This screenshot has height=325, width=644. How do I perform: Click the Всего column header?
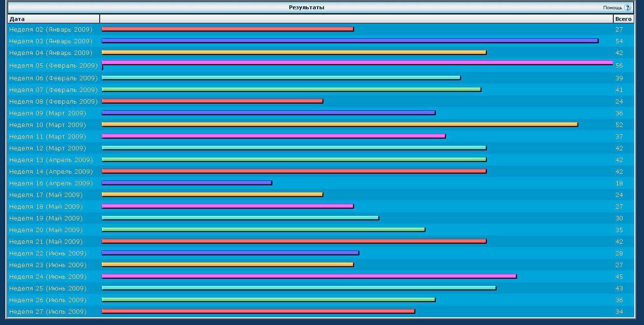[623, 19]
